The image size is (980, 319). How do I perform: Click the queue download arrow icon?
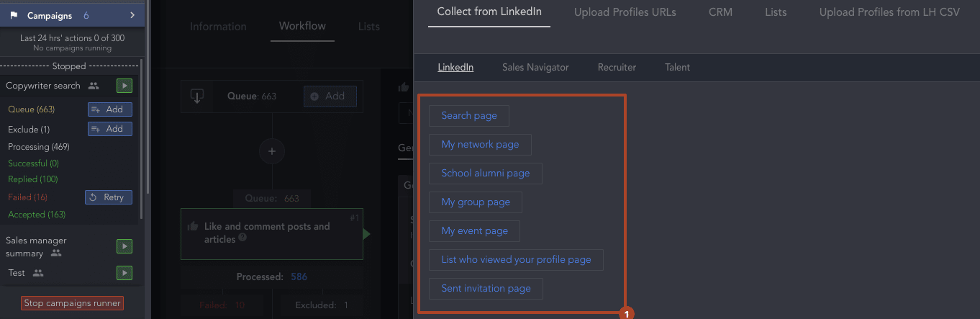(196, 96)
